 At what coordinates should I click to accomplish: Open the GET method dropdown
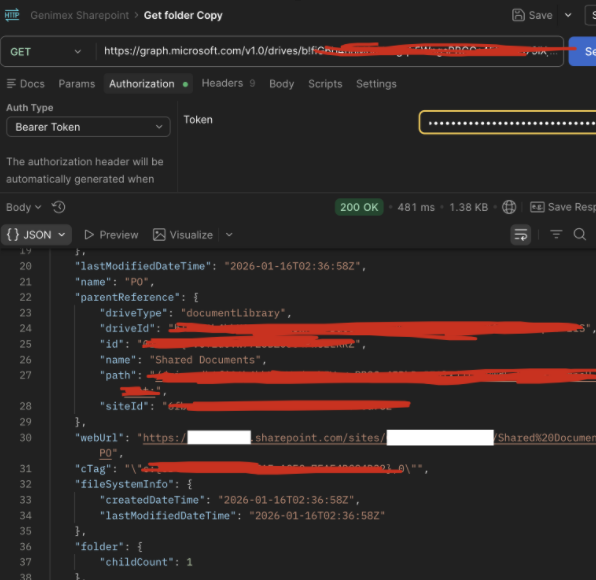[x=46, y=52]
